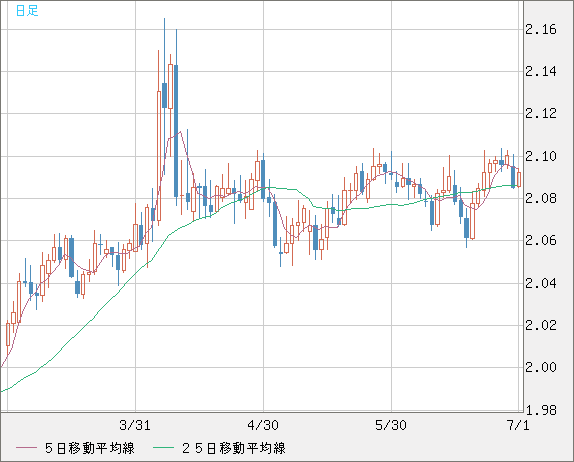This screenshot has height=462, width=574.
Task: Click the 2.12 price axis label
Action: (x=541, y=113)
